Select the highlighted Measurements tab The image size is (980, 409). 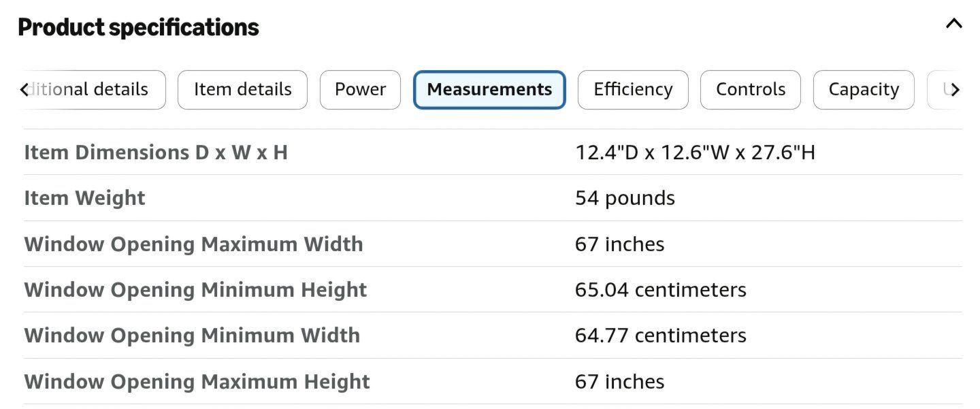pos(489,90)
